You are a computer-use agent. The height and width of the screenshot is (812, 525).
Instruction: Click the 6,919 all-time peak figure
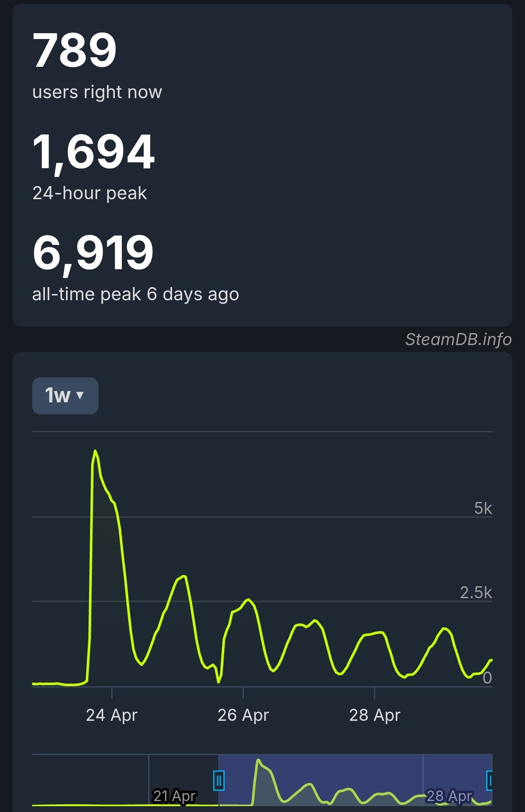coord(93,253)
